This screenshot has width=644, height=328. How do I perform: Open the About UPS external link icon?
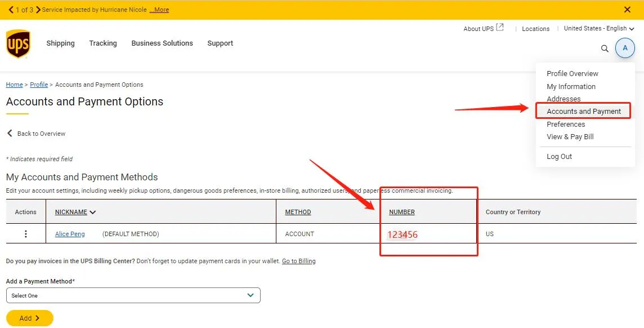(500, 28)
